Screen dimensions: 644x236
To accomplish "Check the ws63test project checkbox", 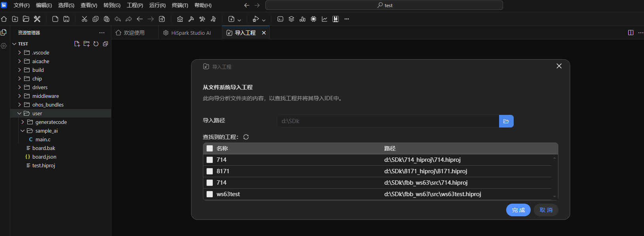I will click(x=210, y=194).
